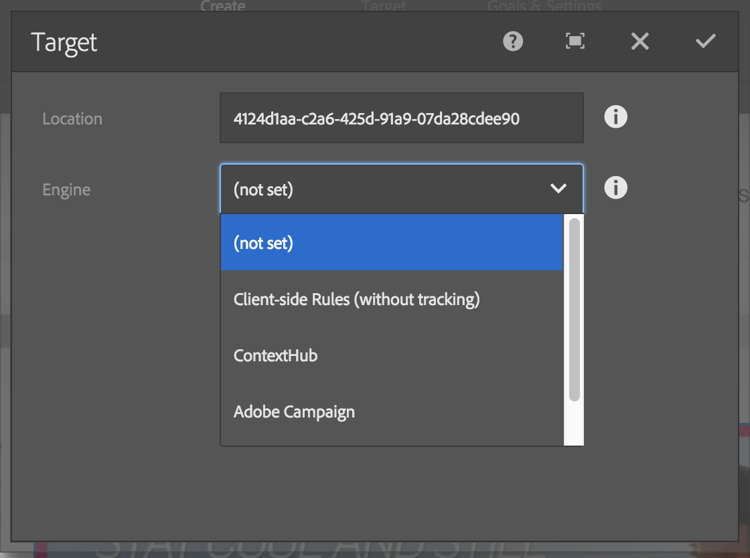Choose Client-side Rules (without tracking)
The image size is (750, 558).
(357, 299)
